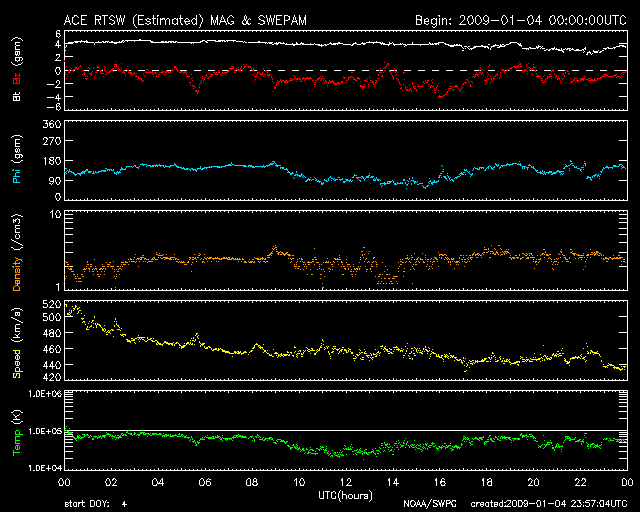Click the "480" tick on Speed axis

[x=52, y=333]
